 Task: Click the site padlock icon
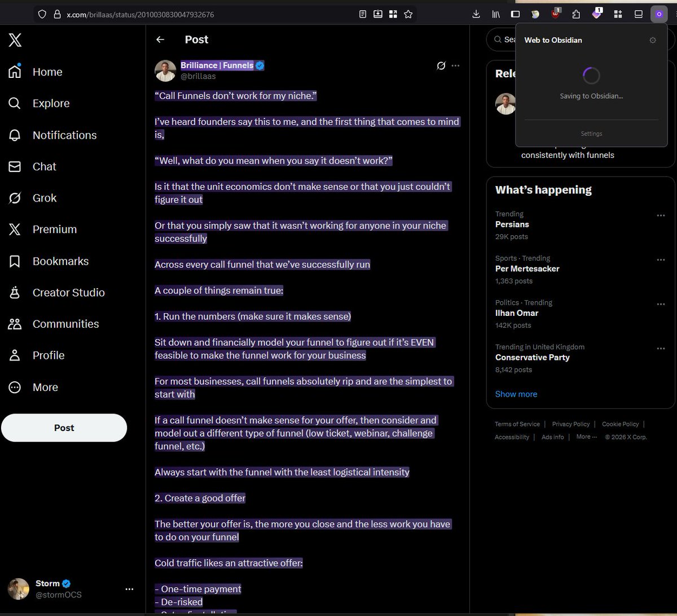click(x=56, y=14)
